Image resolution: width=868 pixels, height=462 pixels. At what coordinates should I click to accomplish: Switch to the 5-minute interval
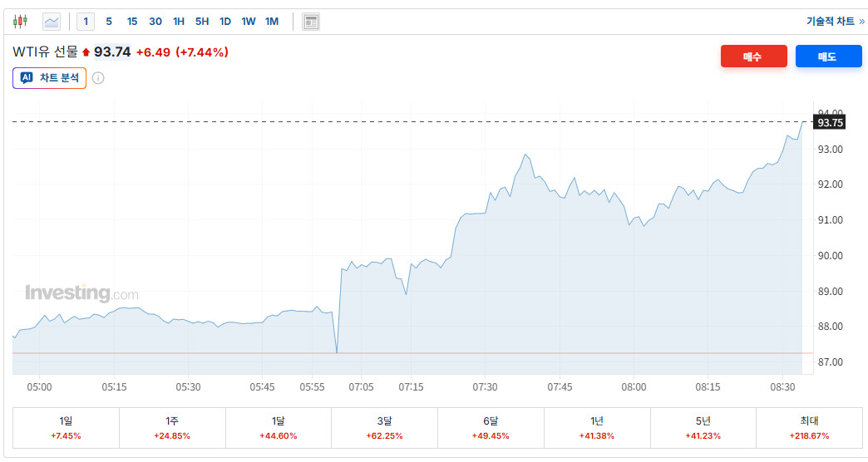pos(109,21)
